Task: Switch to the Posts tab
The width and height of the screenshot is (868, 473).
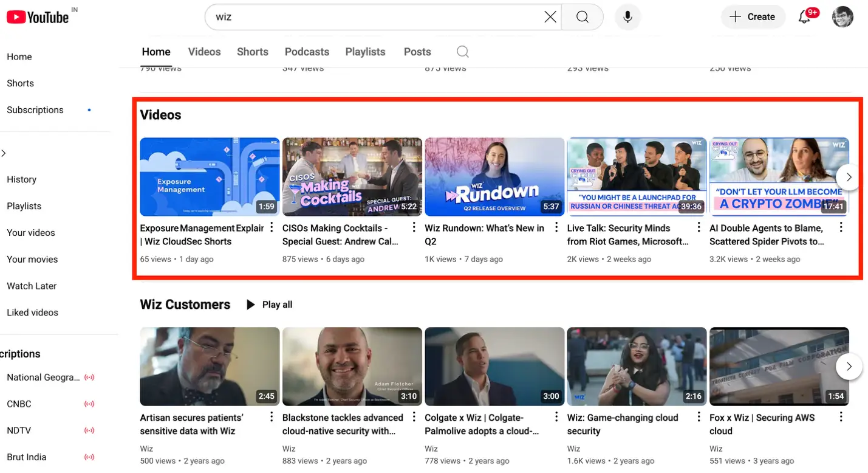Action: pyautogui.click(x=417, y=52)
